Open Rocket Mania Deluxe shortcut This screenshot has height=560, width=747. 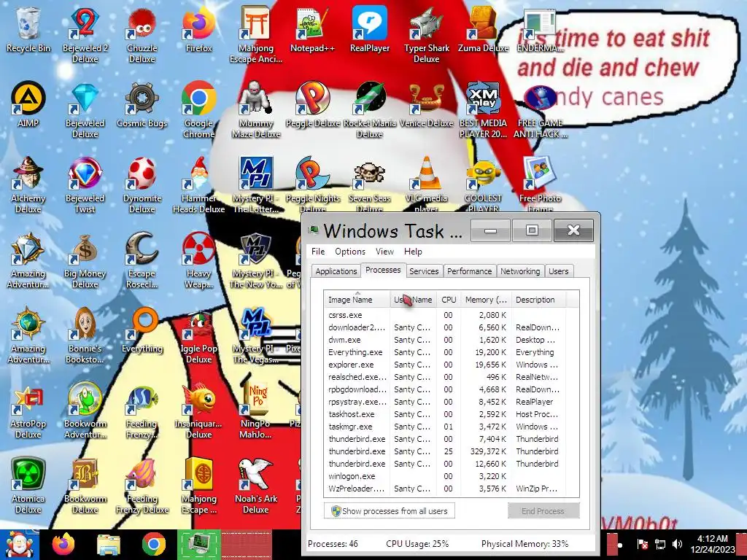[370, 111]
